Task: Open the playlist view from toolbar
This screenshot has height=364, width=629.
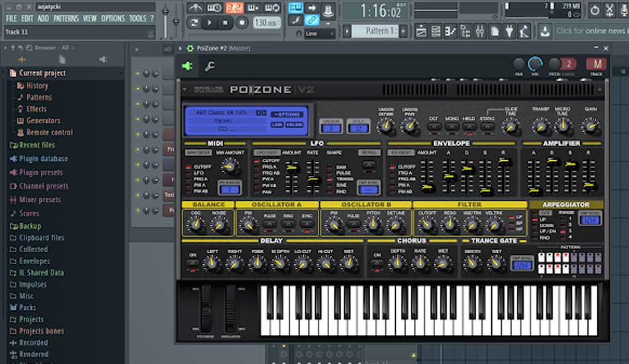Action: 421,31
